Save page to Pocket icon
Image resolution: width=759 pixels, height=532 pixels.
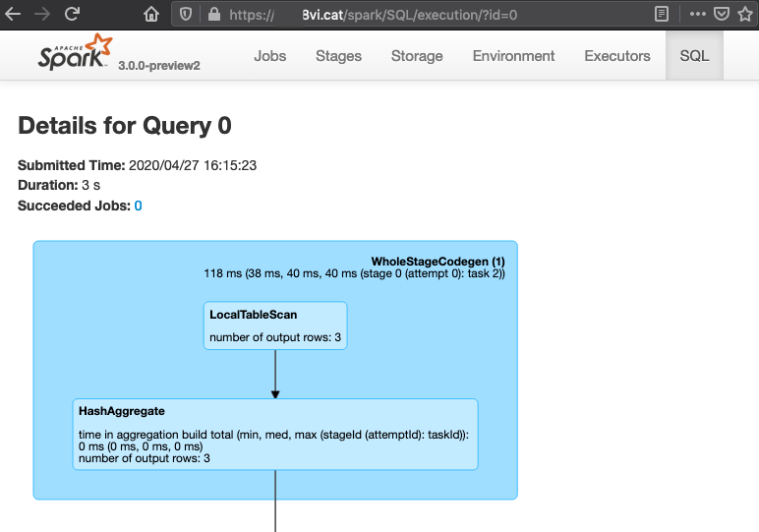[722, 14]
